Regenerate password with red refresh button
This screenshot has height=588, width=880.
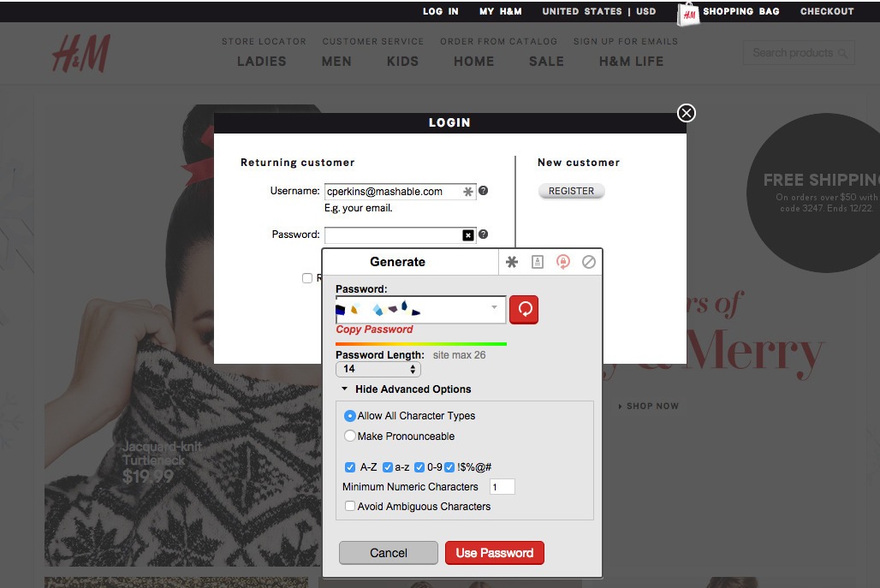coord(524,310)
